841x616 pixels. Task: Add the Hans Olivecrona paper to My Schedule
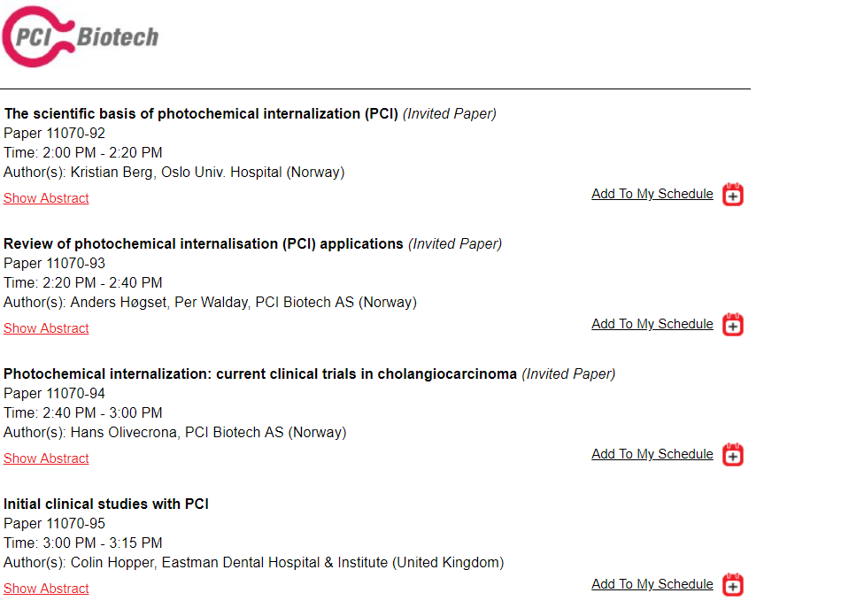652,453
